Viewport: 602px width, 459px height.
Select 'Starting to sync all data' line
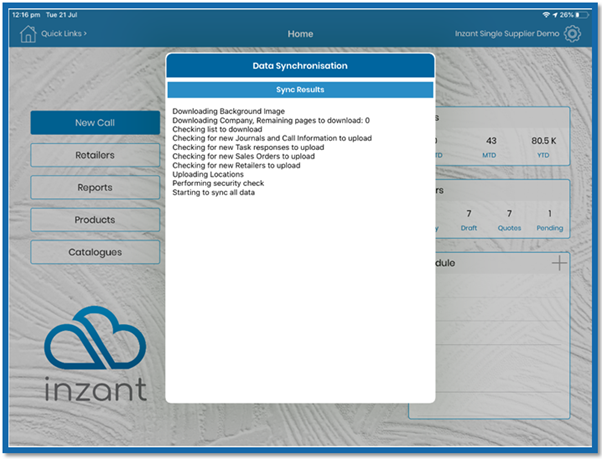tap(213, 192)
